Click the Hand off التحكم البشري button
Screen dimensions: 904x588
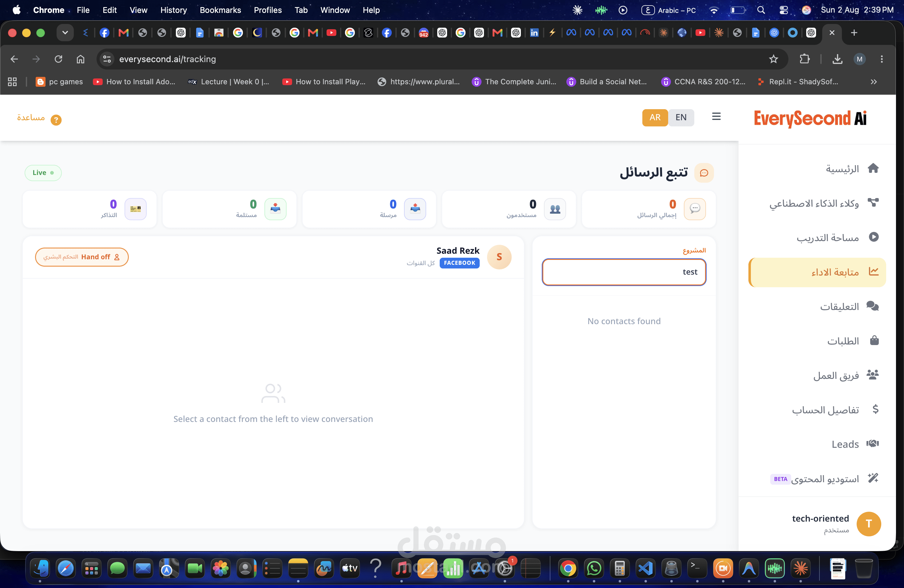tap(82, 257)
